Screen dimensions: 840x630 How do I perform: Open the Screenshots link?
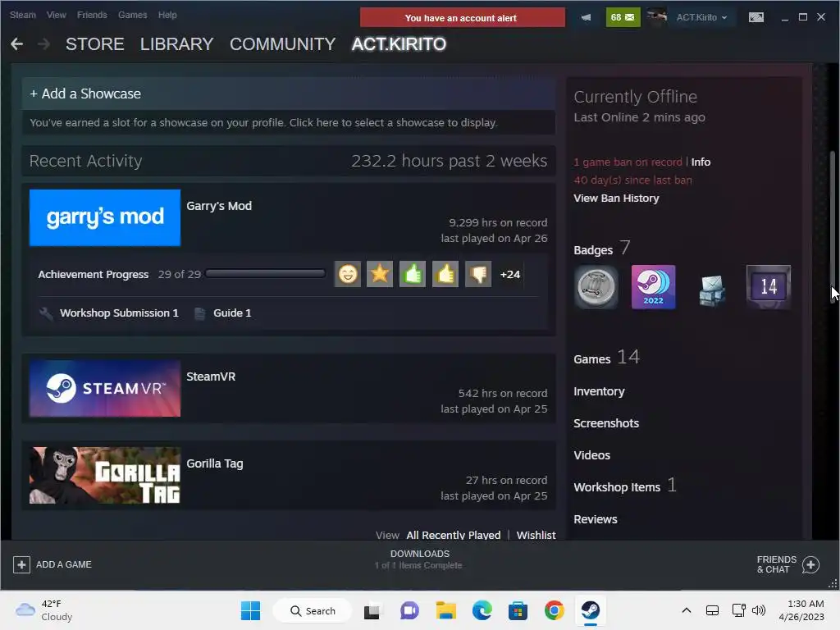(606, 423)
